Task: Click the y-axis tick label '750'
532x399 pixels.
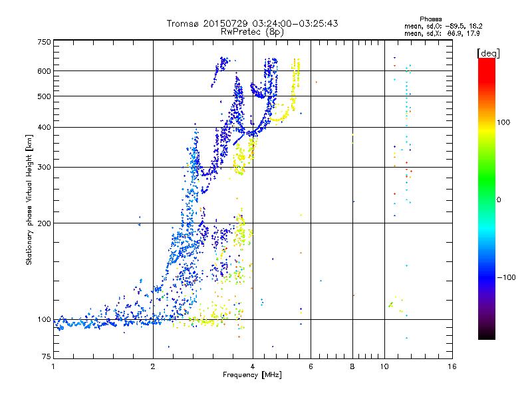Action: 44,42
